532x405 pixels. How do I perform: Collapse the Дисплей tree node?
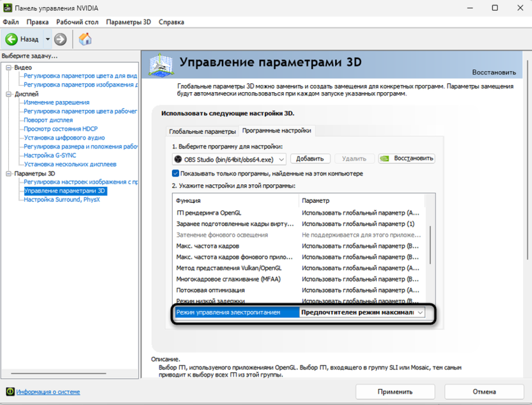point(9,94)
